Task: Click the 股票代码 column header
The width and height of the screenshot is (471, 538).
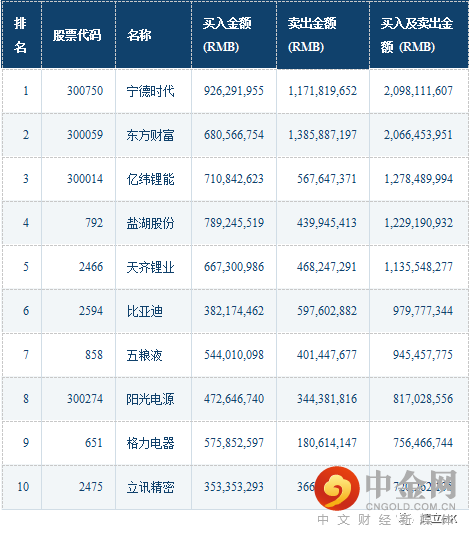Action: (x=78, y=35)
